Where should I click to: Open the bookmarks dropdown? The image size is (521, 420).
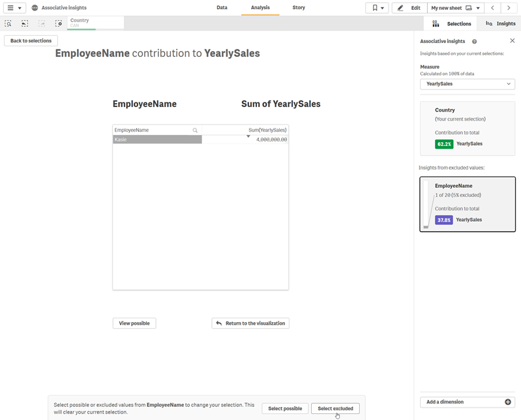click(377, 8)
